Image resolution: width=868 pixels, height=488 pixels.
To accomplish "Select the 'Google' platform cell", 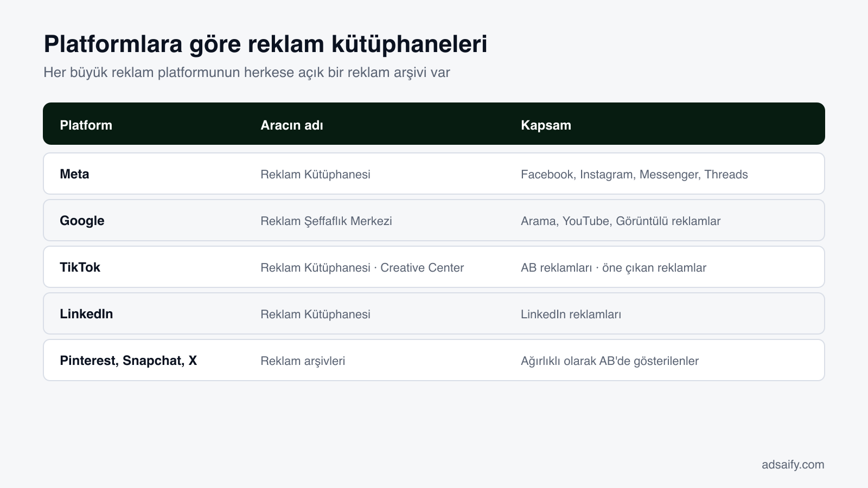I will [82, 221].
